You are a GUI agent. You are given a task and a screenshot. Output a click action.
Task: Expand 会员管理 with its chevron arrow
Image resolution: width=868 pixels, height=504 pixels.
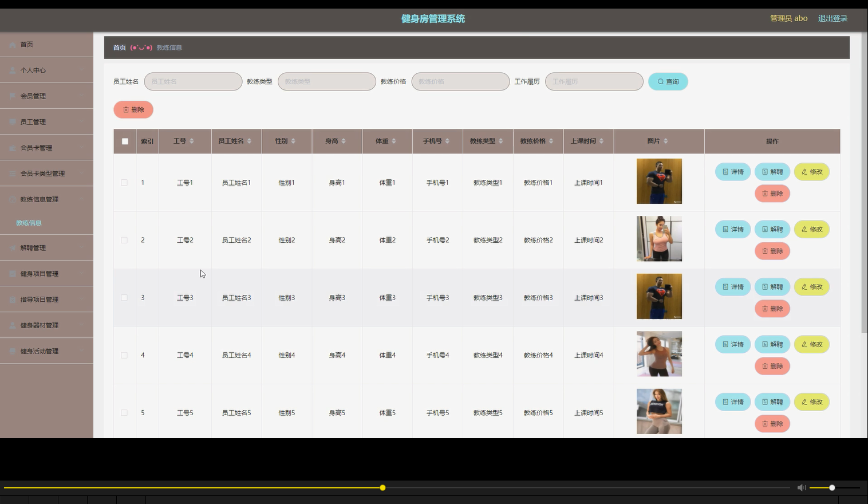82,96
